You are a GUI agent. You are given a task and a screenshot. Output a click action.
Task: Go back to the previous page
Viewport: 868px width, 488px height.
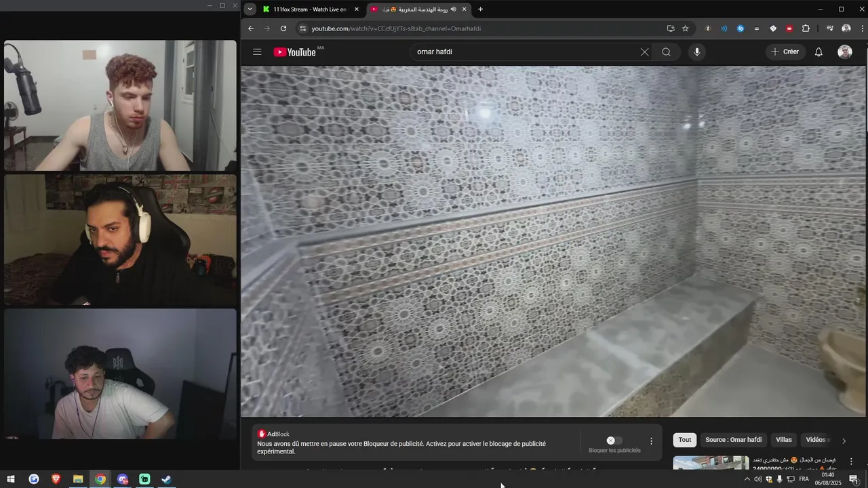(x=251, y=28)
